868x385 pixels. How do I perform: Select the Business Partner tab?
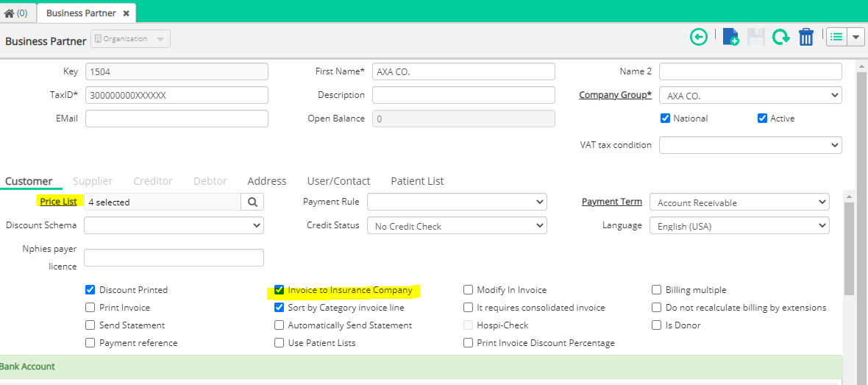86,13
